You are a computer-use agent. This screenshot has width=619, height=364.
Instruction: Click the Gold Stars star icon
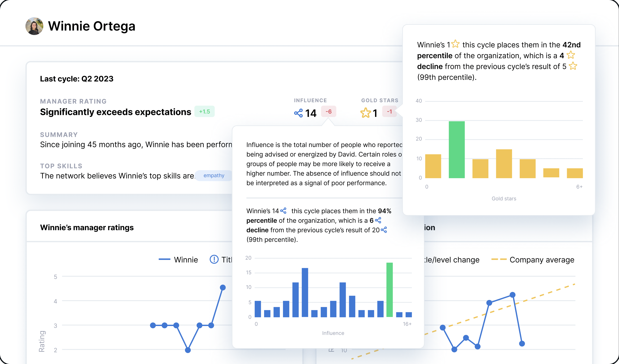(x=366, y=112)
